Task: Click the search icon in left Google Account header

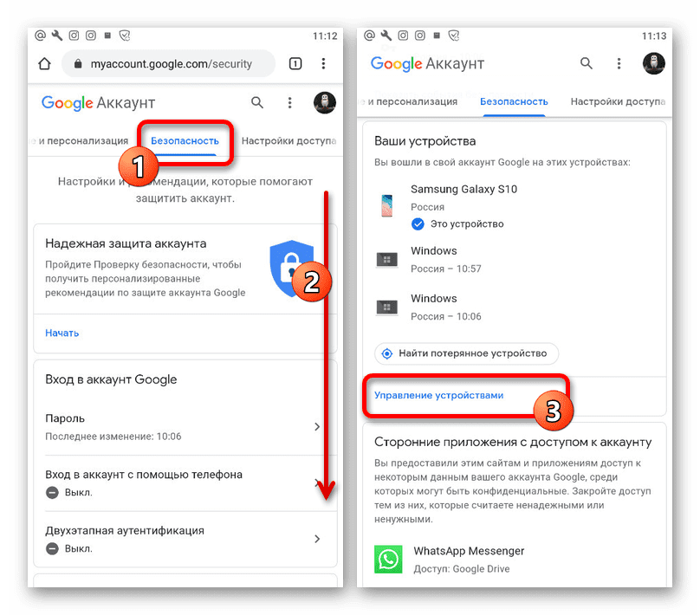Action: (x=256, y=103)
